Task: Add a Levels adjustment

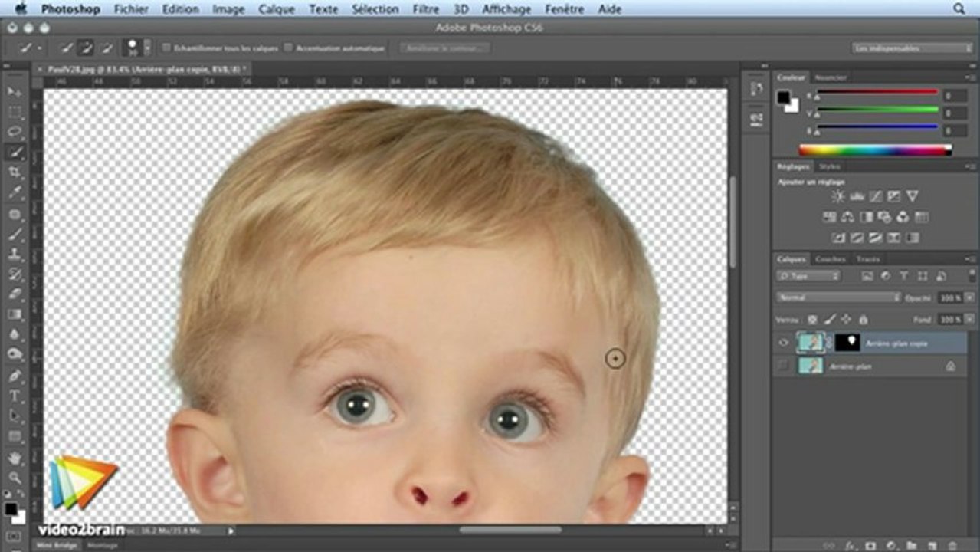Action: (857, 197)
